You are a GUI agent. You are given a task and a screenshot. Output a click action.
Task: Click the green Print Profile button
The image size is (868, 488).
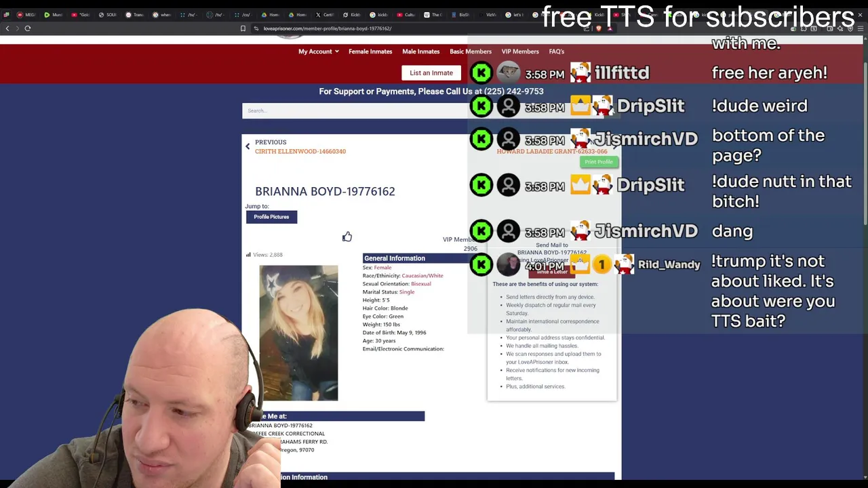click(599, 162)
